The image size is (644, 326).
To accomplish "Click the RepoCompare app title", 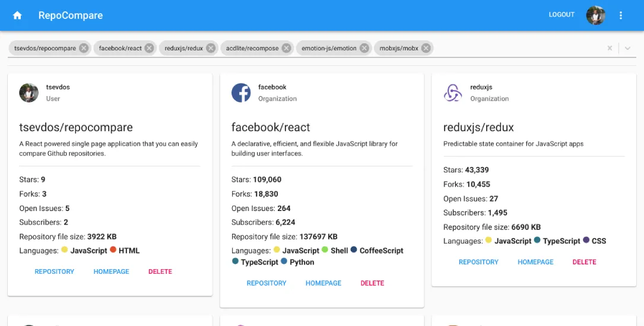I will pos(71,15).
